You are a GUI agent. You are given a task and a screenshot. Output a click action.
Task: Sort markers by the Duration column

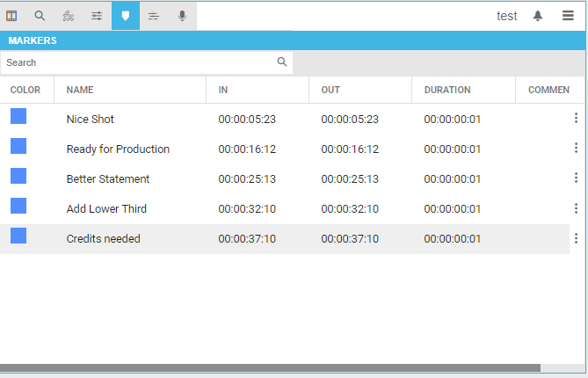click(447, 90)
